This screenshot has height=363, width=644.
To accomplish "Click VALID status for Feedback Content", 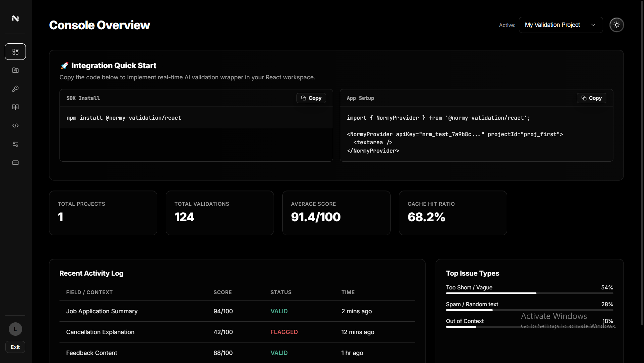I will [279, 353].
